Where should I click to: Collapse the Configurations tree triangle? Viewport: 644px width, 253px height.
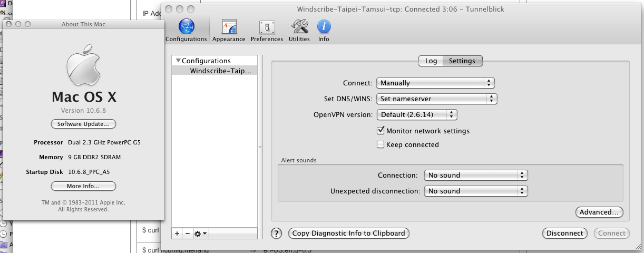click(178, 61)
